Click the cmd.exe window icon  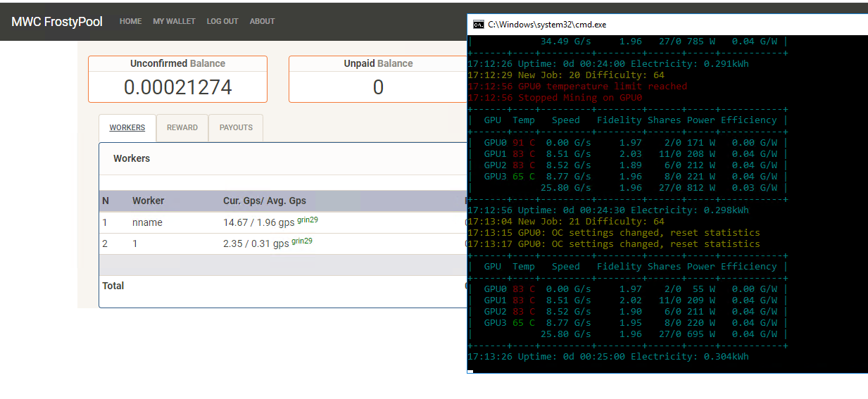[x=478, y=24]
